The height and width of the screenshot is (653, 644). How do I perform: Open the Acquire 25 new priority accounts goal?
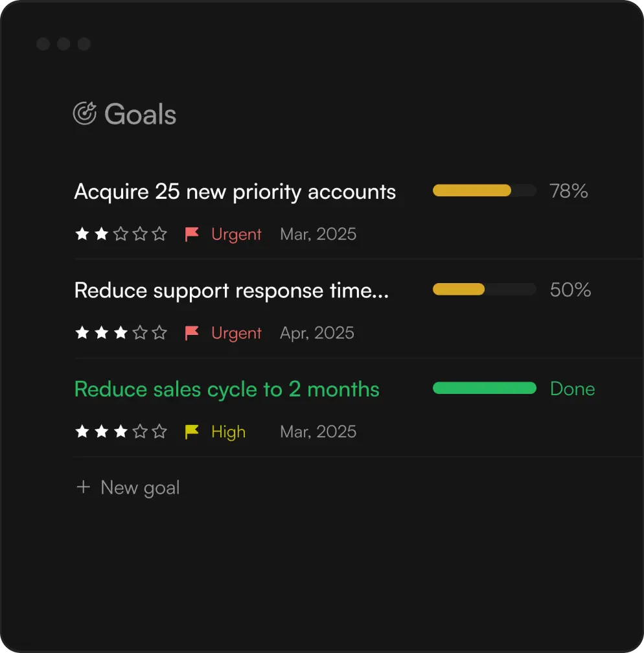235,192
